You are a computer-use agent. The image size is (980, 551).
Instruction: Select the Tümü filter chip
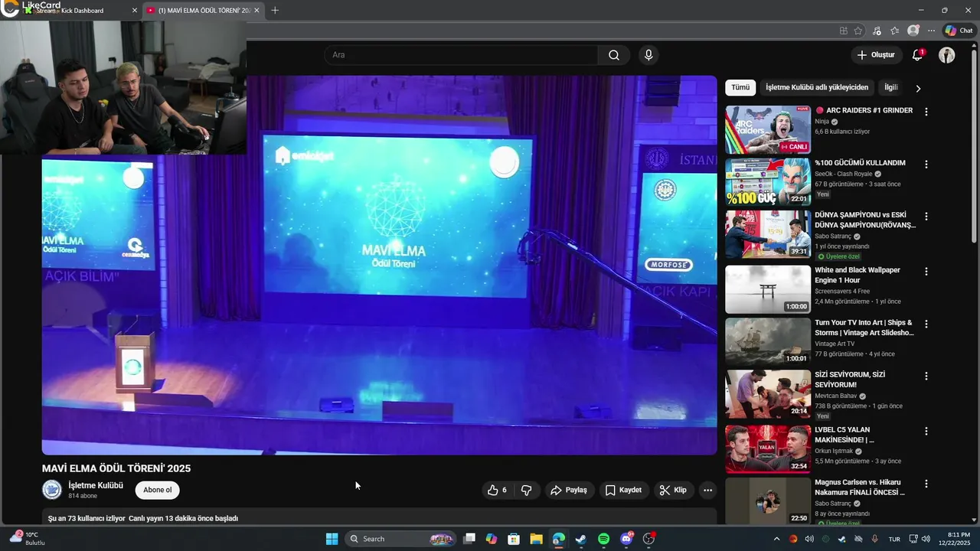point(740,87)
